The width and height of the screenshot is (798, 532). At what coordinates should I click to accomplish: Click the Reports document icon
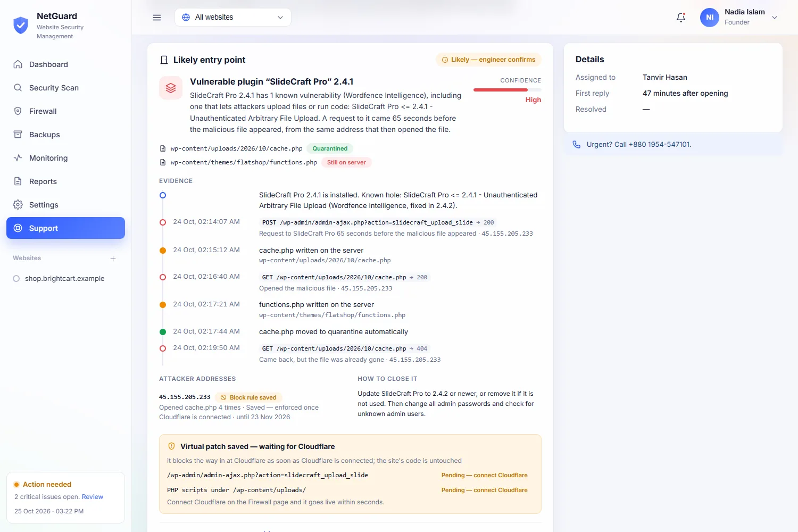[x=18, y=181]
